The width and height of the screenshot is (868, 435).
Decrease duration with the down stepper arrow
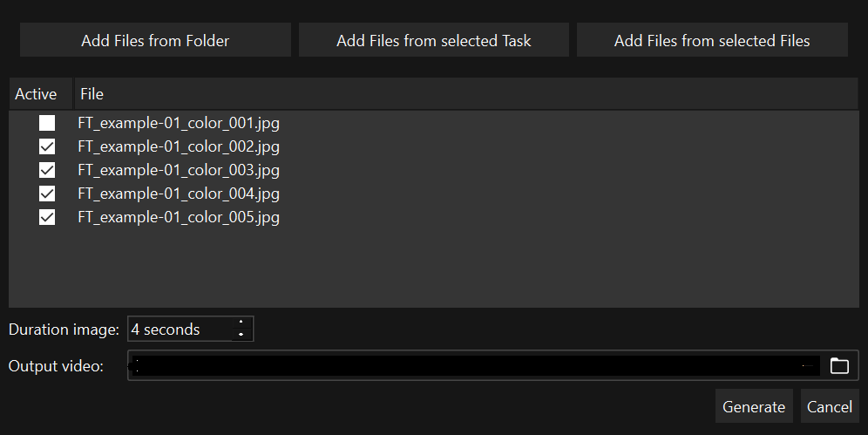241,335
